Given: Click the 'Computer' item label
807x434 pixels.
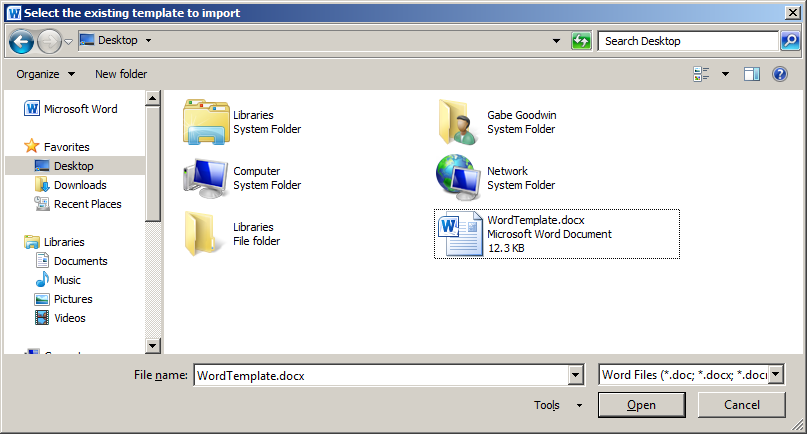Looking at the screenshot, I should 256,171.
